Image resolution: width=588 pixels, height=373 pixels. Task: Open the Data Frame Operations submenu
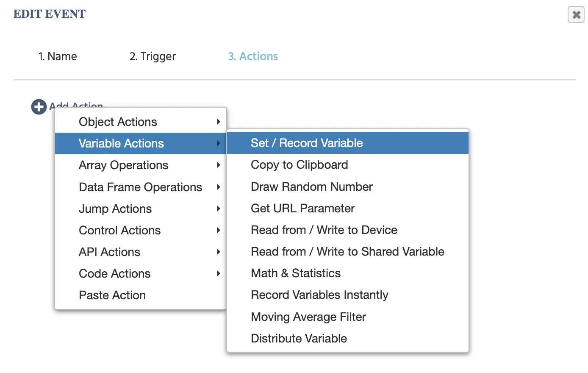[141, 187]
